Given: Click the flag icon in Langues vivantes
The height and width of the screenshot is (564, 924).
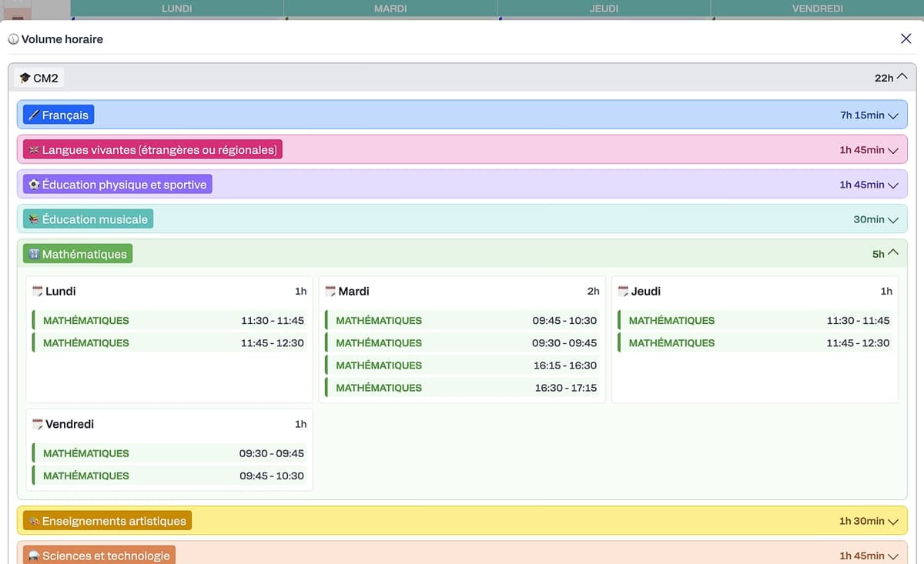Looking at the screenshot, I should tap(34, 150).
